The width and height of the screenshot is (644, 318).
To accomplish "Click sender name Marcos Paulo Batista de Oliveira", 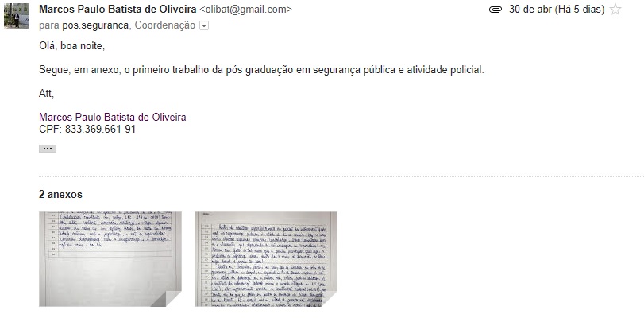I will point(118,10).
